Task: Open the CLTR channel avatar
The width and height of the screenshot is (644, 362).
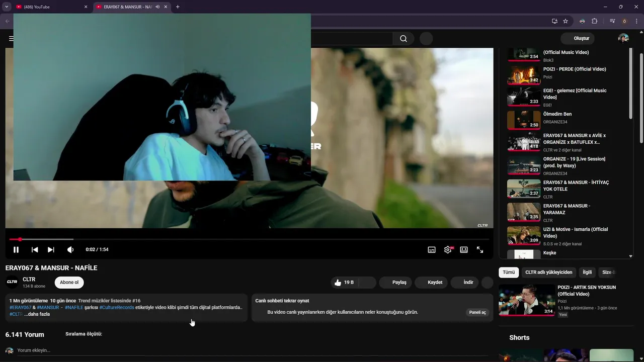Action: pyautogui.click(x=12, y=282)
